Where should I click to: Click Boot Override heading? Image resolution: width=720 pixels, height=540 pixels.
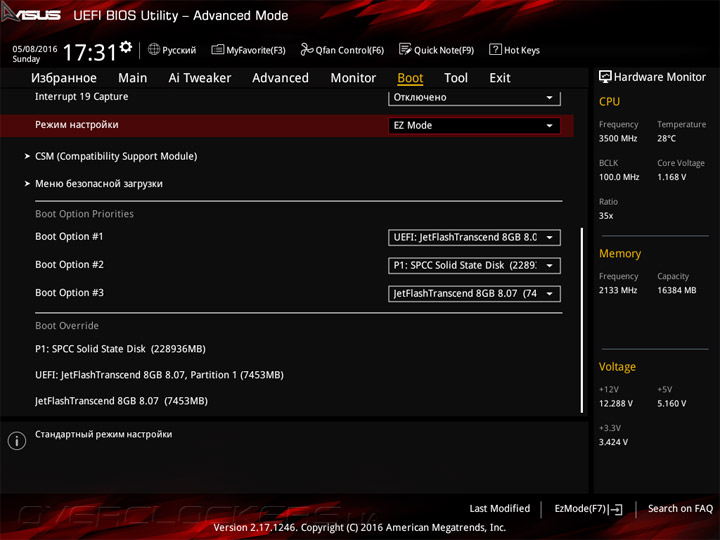67,326
